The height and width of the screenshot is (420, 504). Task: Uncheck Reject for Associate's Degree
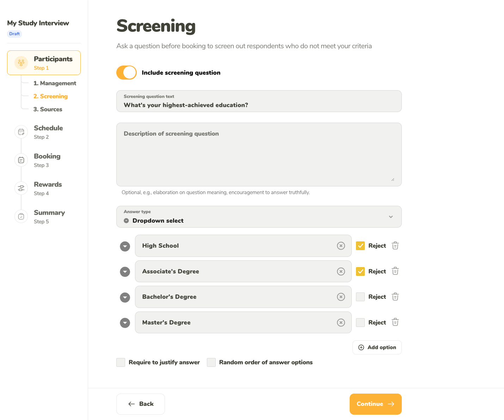360,271
